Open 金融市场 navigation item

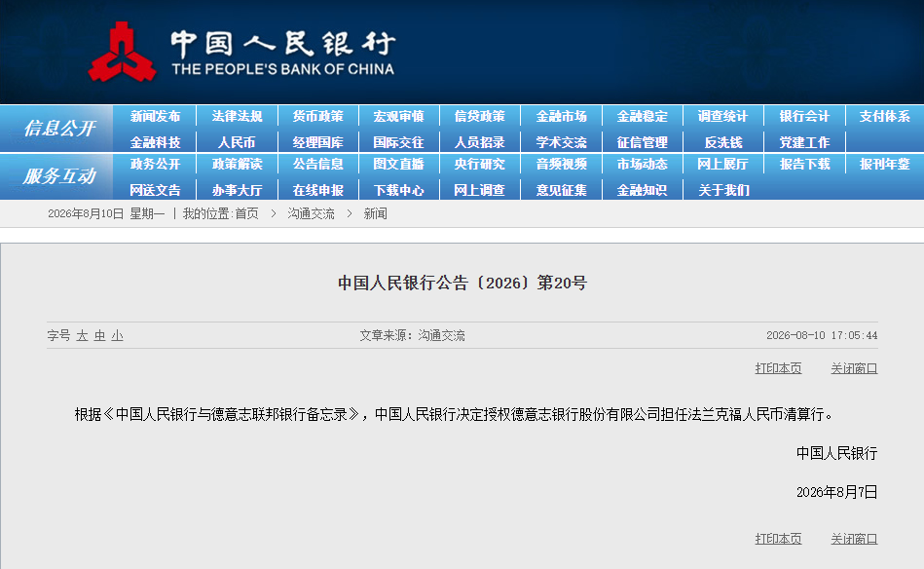(561, 116)
